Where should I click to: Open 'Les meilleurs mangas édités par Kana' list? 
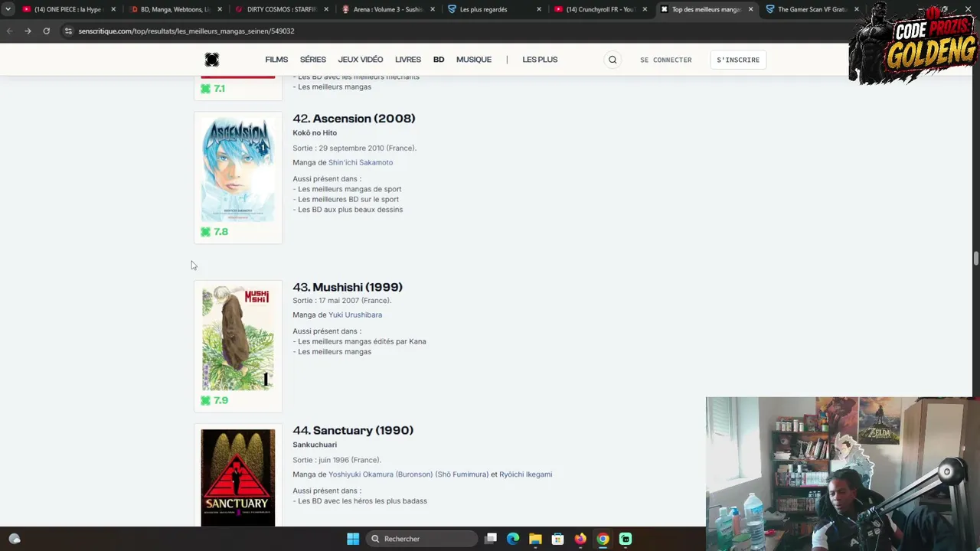click(362, 341)
